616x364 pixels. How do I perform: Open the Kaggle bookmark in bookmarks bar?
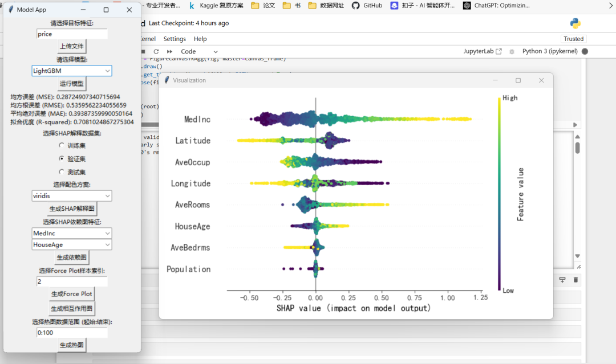pos(217,5)
